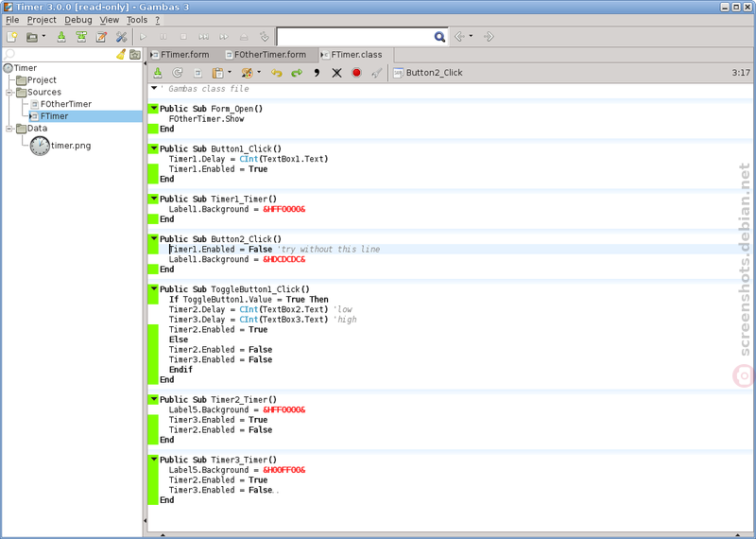756x539 pixels.
Task: Open the File menu
Action: point(12,20)
